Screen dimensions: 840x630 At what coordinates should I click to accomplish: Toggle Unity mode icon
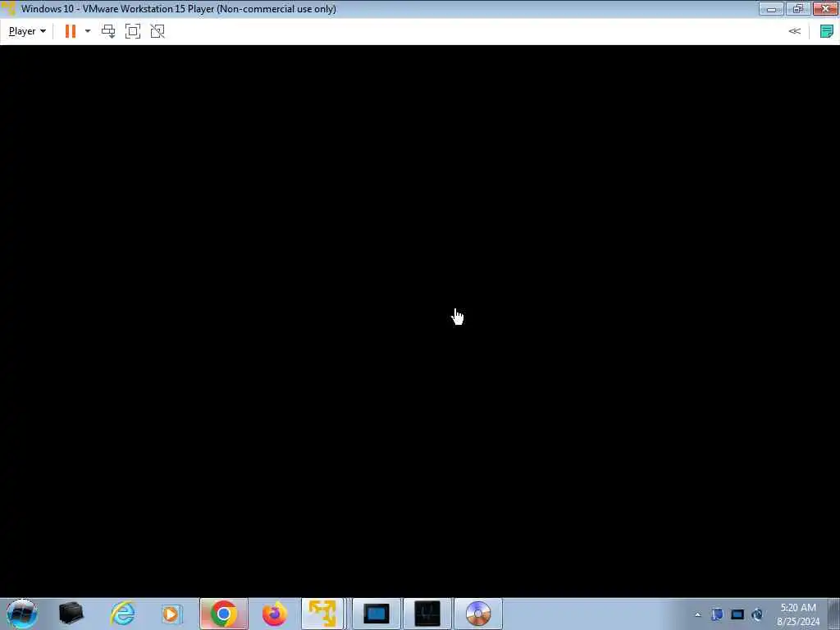click(157, 31)
